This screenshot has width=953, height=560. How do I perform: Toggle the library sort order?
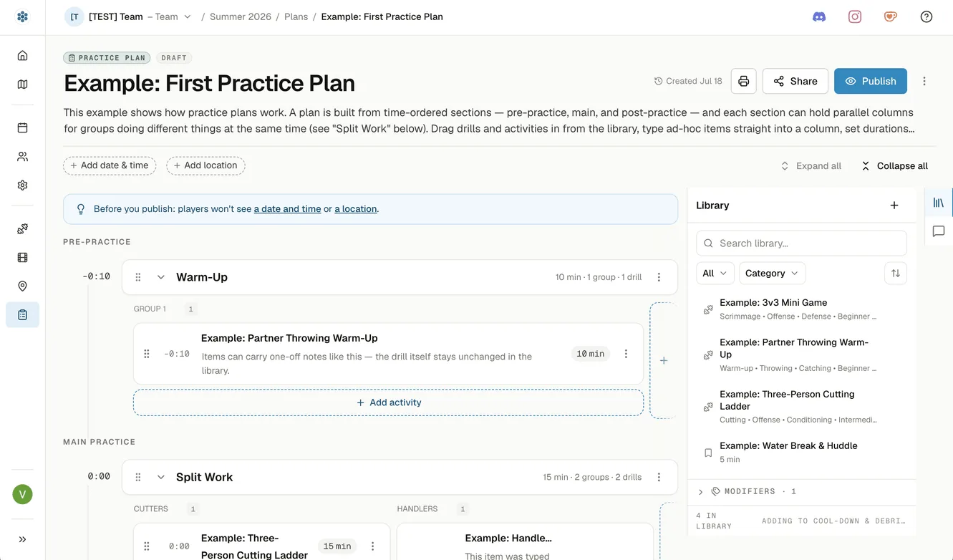coord(896,274)
